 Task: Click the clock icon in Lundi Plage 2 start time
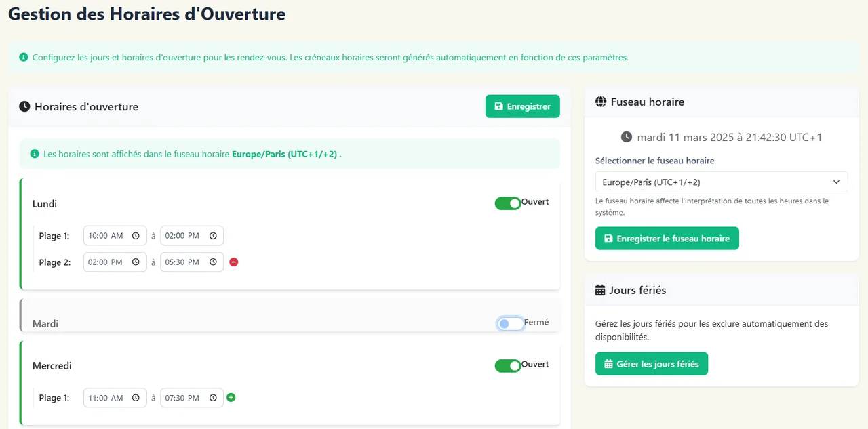[x=136, y=262]
